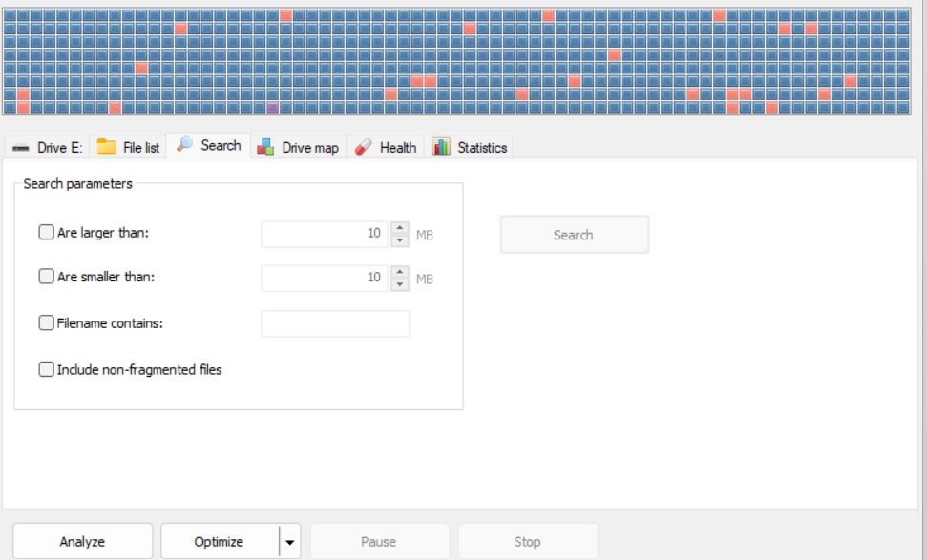
Task: Click the Optimize button
Action: (x=220, y=541)
